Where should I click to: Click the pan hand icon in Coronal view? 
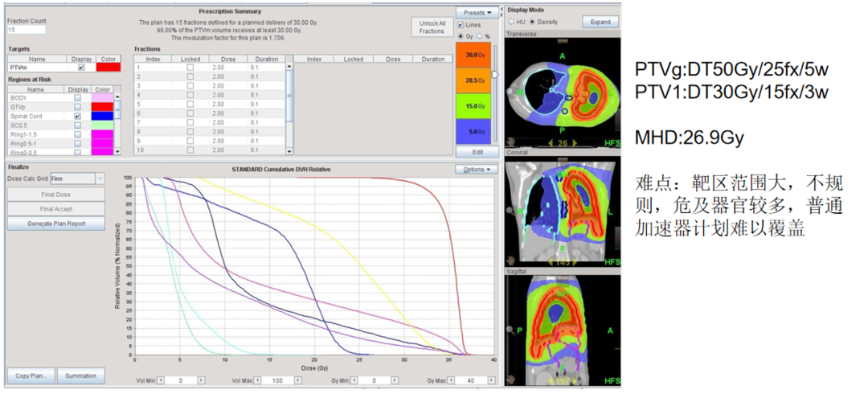(x=510, y=261)
